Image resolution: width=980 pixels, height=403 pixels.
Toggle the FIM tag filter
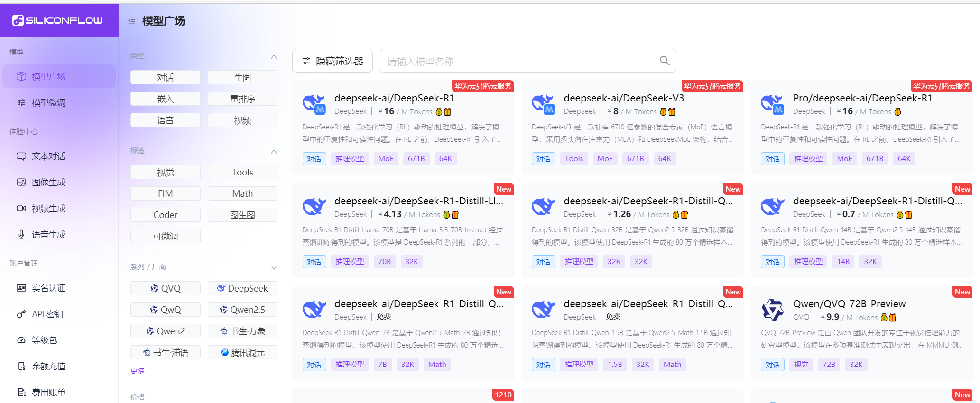click(x=166, y=193)
